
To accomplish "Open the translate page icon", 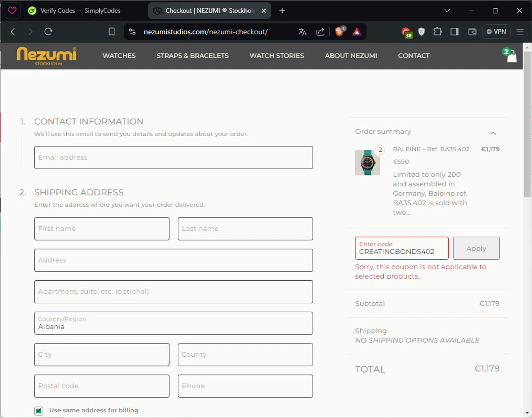I will (x=303, y=32).
